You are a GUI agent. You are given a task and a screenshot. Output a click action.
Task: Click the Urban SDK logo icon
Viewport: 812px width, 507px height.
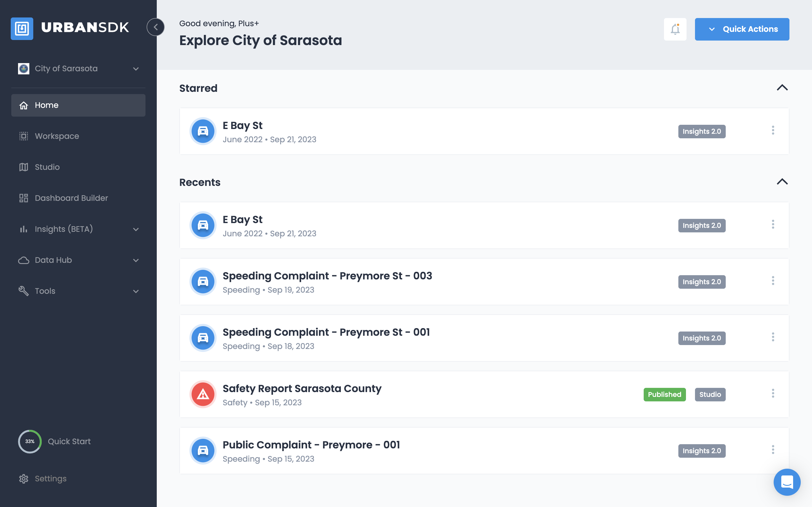click(22, 28)
